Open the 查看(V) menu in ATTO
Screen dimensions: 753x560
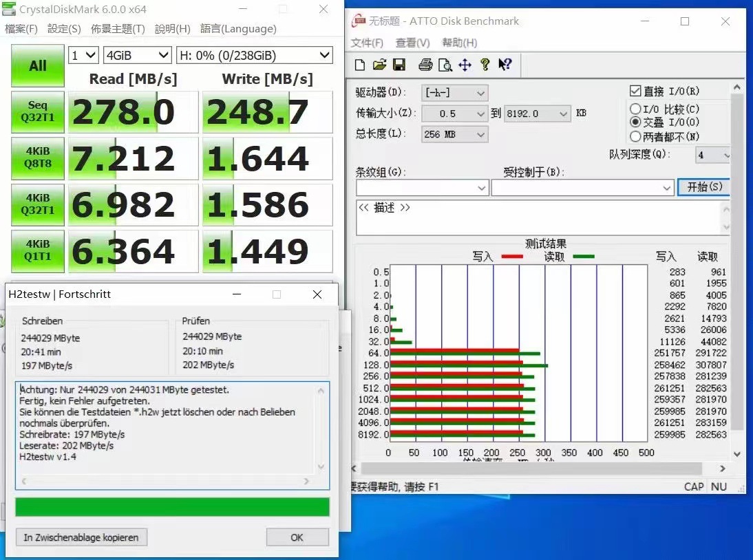click(412, 43)
